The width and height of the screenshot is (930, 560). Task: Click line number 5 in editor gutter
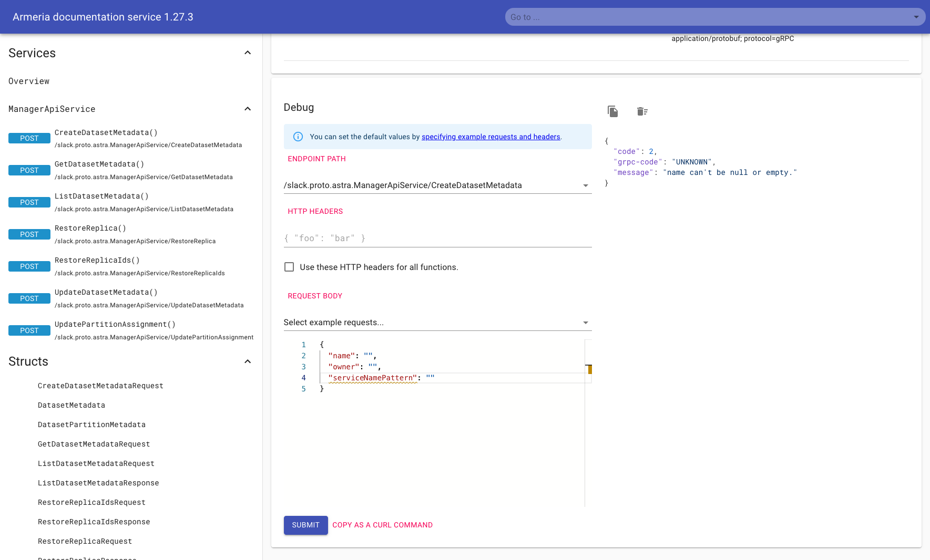coord(303,389)
